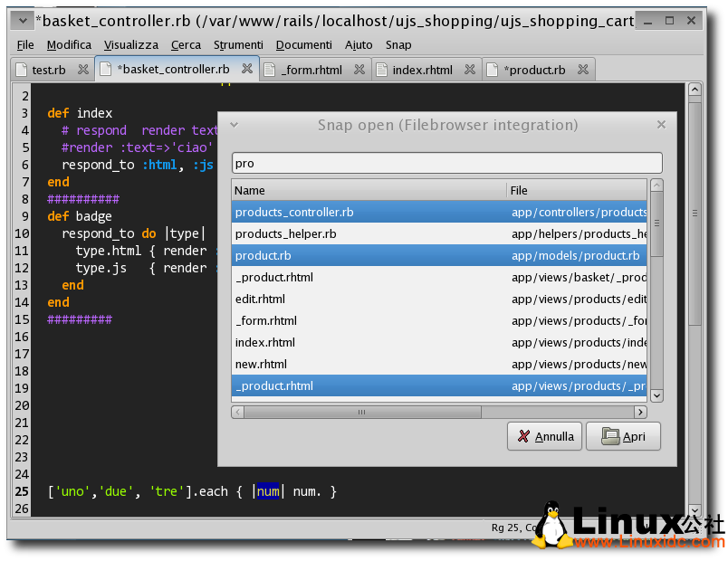
Task: Click the left arrow of the file list horizontal scrollbar
Action: (x=238, y=412)
